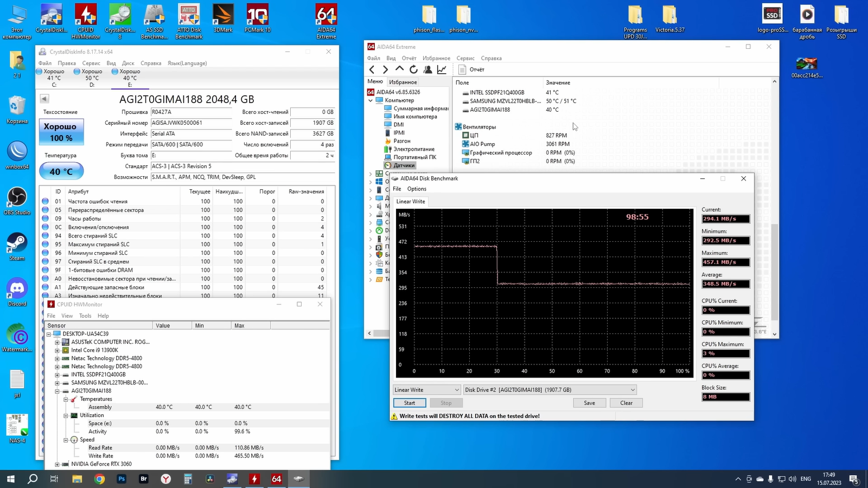Image resolution: width=868 pixels, height=488 pixels.
Task: Select the E: drive status indicator
Action: point(126,78)
